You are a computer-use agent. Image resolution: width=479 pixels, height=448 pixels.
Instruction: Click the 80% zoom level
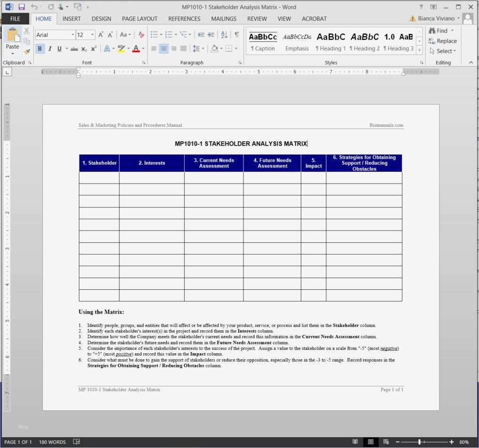point(464,442)
